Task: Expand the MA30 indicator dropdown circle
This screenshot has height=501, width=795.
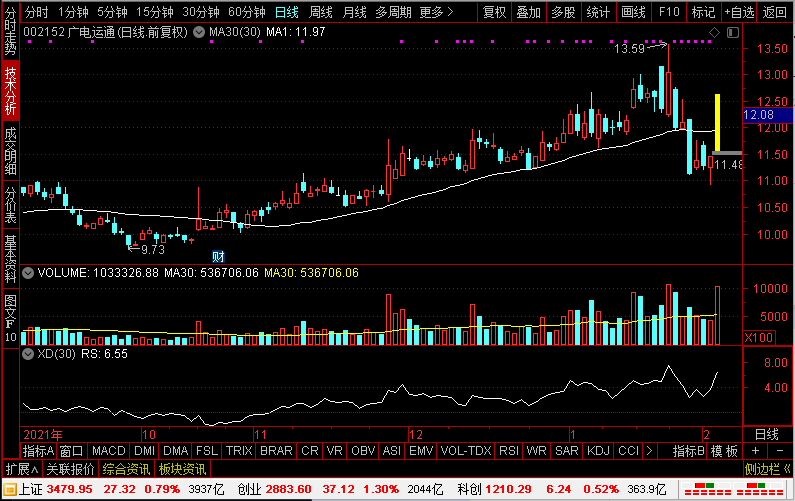Action: (x=199, y=32)
